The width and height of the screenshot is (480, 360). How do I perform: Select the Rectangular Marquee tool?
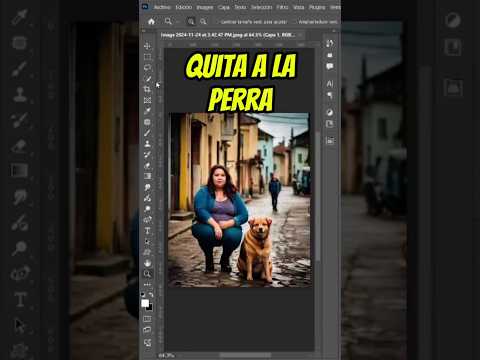[x=147, y=57]
